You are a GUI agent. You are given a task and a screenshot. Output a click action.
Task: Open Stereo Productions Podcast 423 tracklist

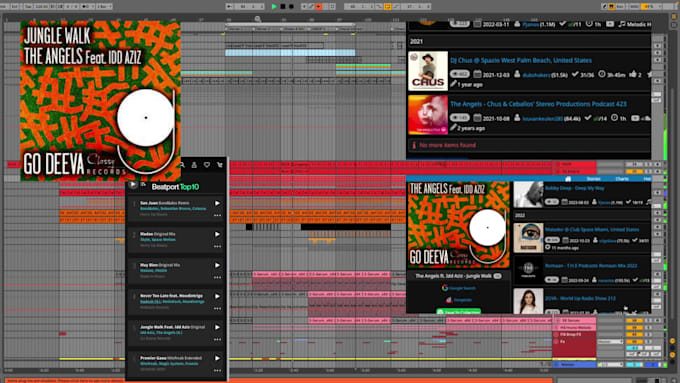pyautogui.click(x=538, y=104)
